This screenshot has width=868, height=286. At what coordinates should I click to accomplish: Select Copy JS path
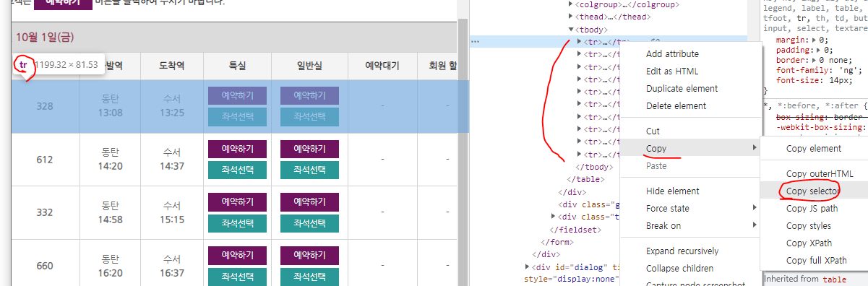pyautogui.click(x=814, y=209)
